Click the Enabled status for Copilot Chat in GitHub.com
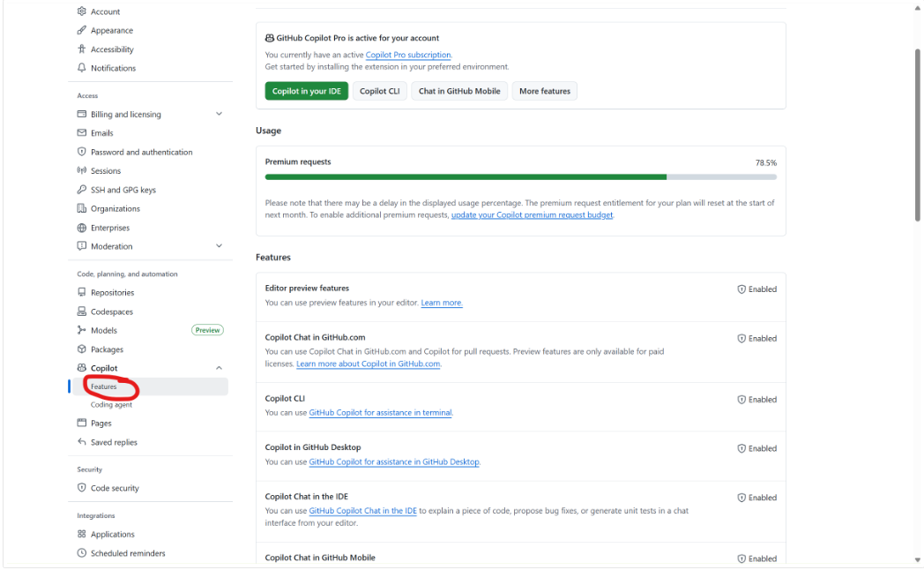 (757, 338)
